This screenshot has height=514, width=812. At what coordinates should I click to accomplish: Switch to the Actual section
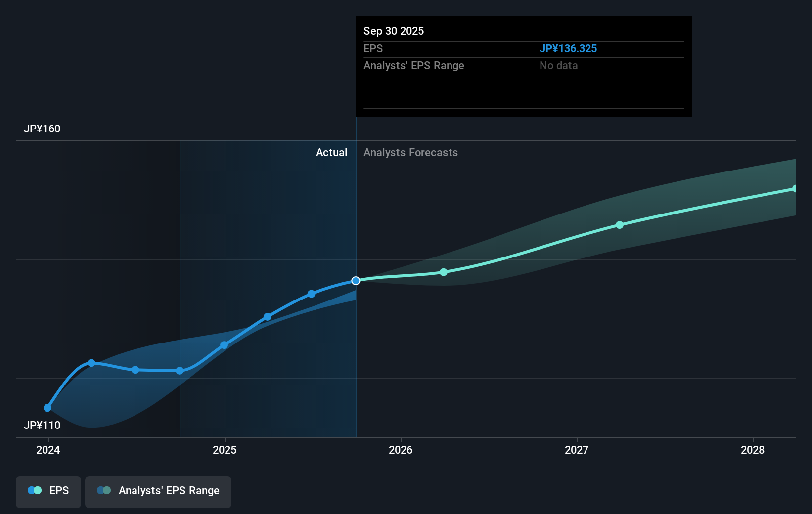pos(331,152)
